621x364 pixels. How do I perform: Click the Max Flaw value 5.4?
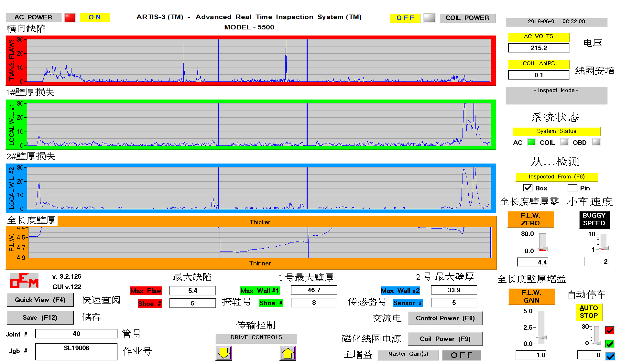coord(193,291)
